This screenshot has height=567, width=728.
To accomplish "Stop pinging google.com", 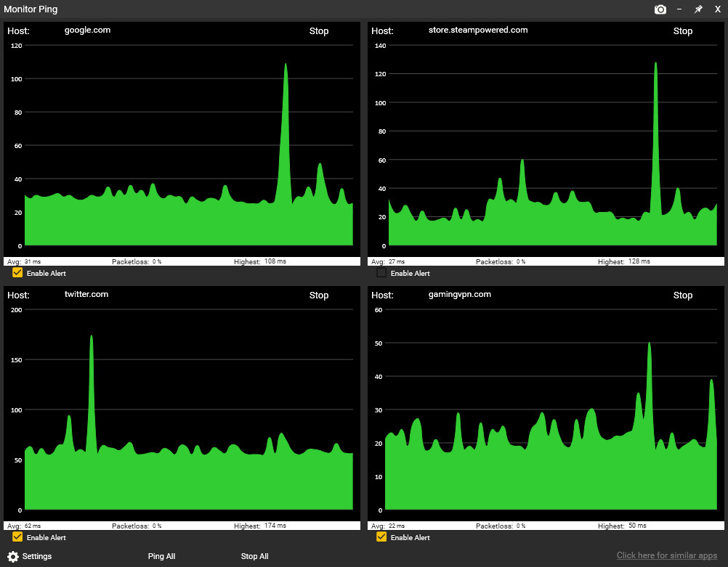I will (x=319, y=31).
